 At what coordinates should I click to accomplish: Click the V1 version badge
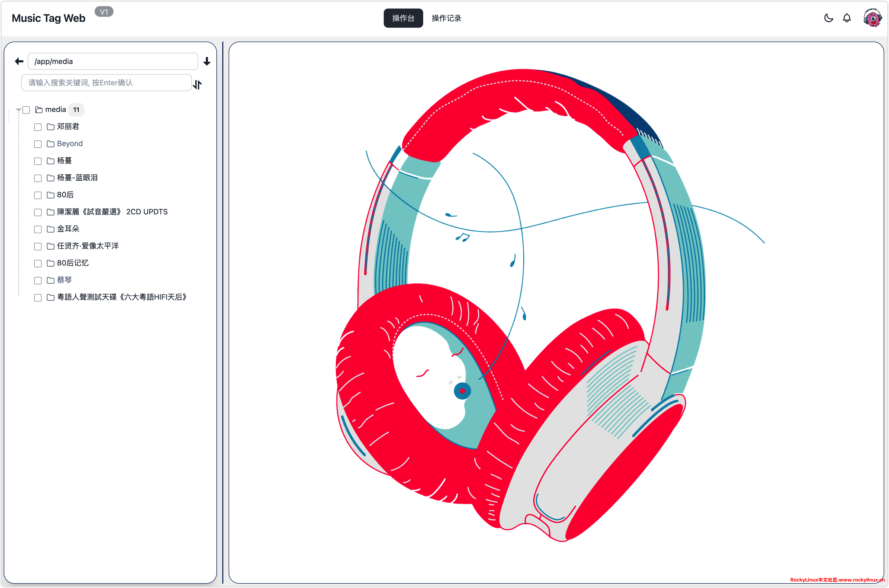click(104, 12)
